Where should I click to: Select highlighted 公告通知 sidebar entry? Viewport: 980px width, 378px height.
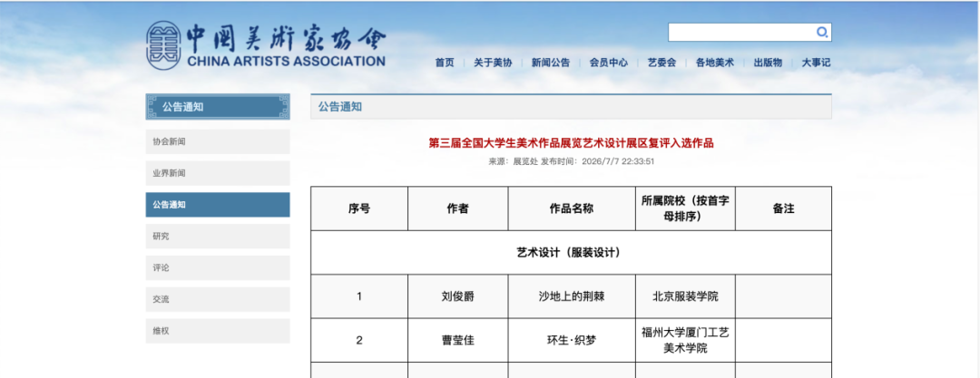(218, 205)
